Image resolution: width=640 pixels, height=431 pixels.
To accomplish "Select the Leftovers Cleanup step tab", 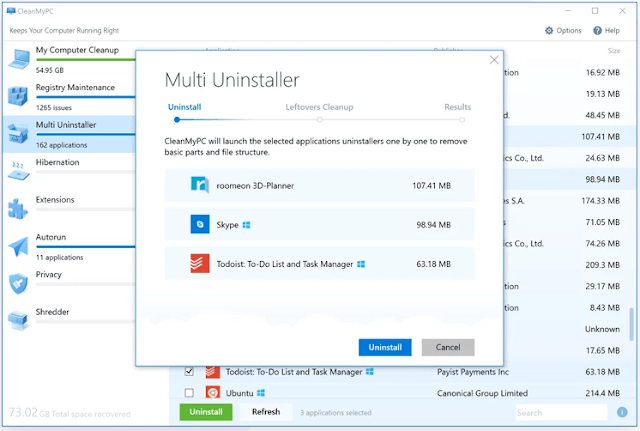I will (x=319, y=107).
